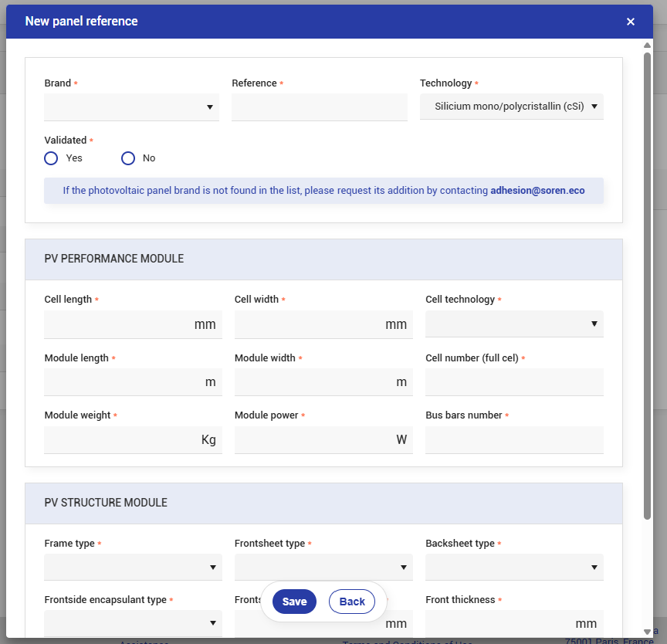Open the Backsheet type dropdown
667x644 pixels.
point(514,568)
